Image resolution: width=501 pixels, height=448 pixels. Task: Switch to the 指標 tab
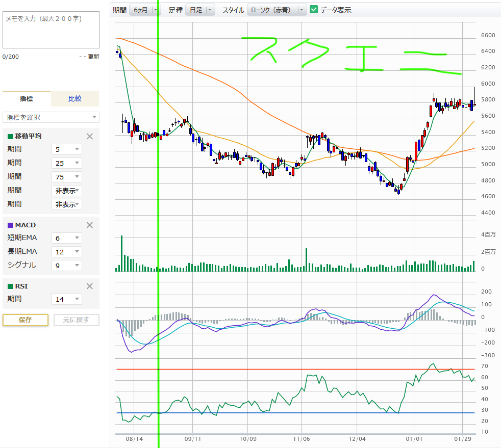(x=27, y=99)
